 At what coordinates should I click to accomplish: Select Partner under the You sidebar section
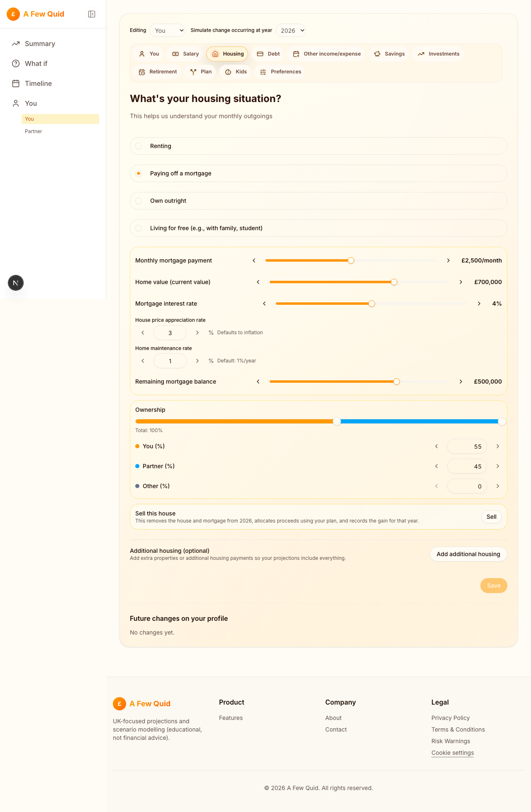pyautogui.click(x=33, y=131)
